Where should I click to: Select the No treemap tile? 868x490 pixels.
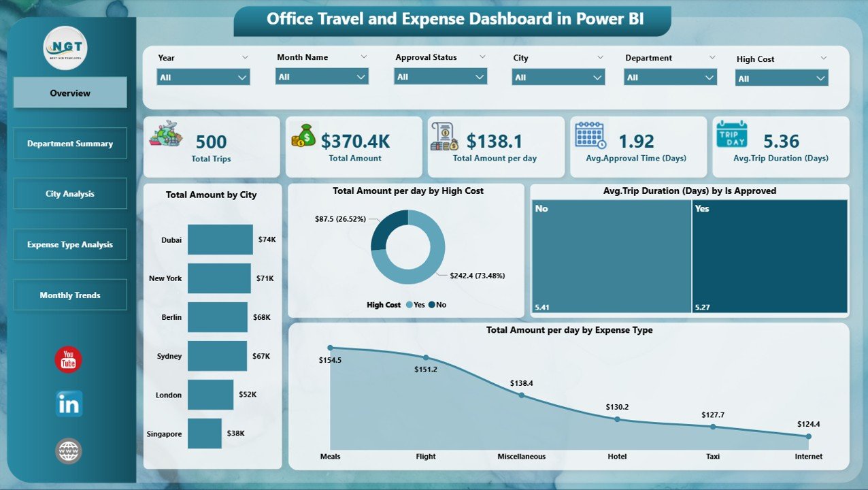tap(612, 256)
